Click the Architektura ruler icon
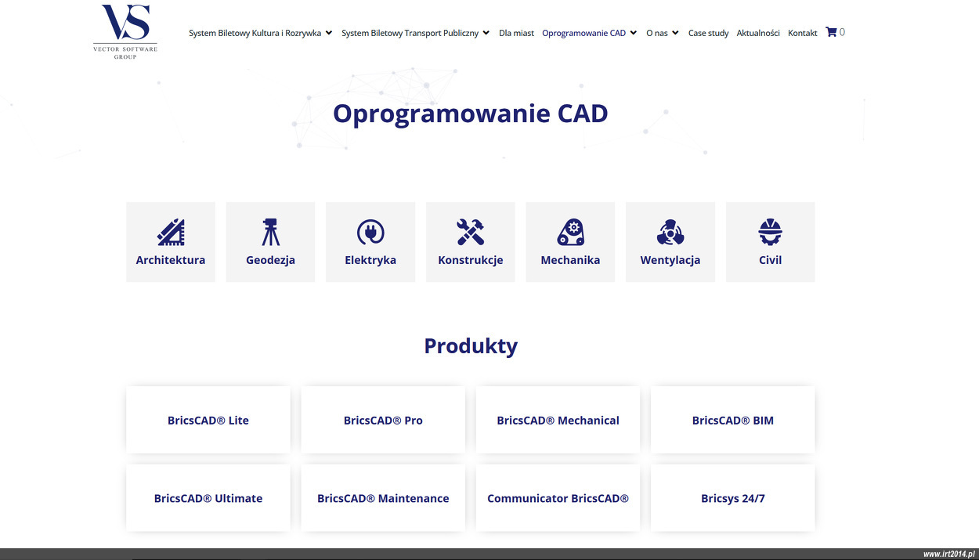979x560 pixels. point(171,232)
